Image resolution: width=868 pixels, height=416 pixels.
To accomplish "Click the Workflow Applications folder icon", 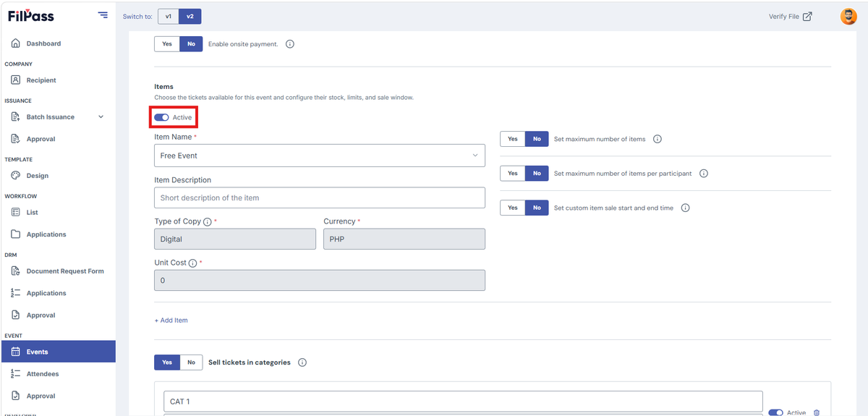I will [x=16, y=234].
